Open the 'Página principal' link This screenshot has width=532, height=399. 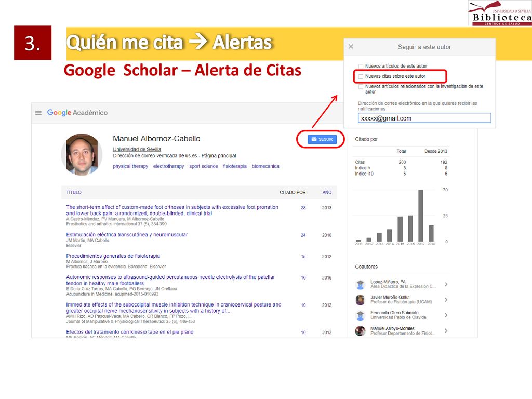(x=219, y=156)
